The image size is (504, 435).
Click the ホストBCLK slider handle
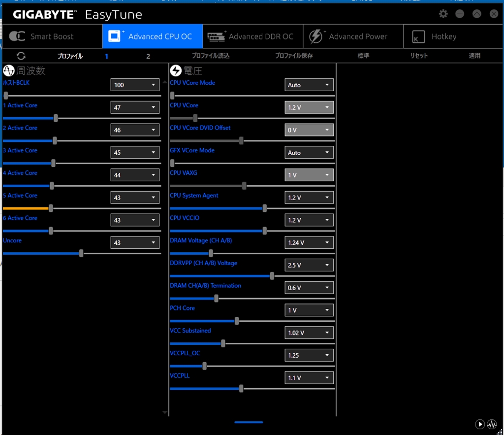(6, 96)
